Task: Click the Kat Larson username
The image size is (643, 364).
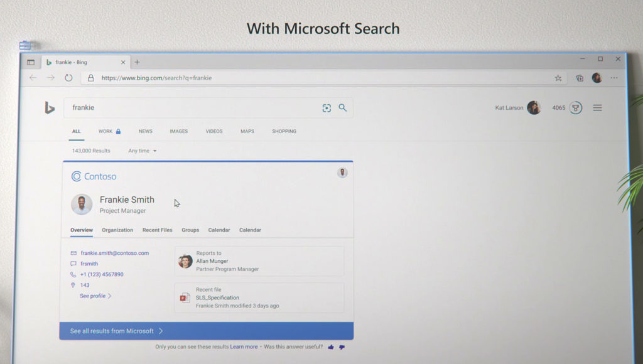Action: tap(509, 108)
